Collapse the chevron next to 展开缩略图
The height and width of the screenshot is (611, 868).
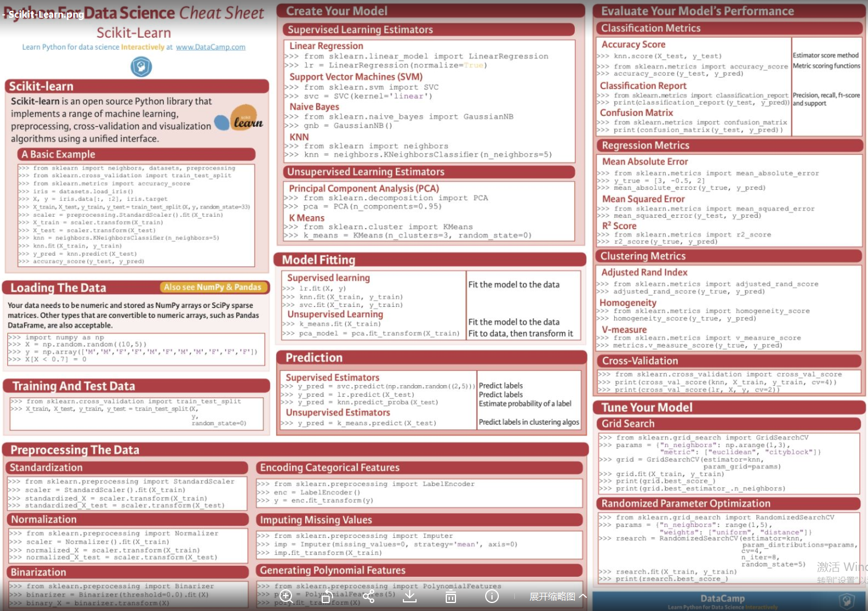583,596
